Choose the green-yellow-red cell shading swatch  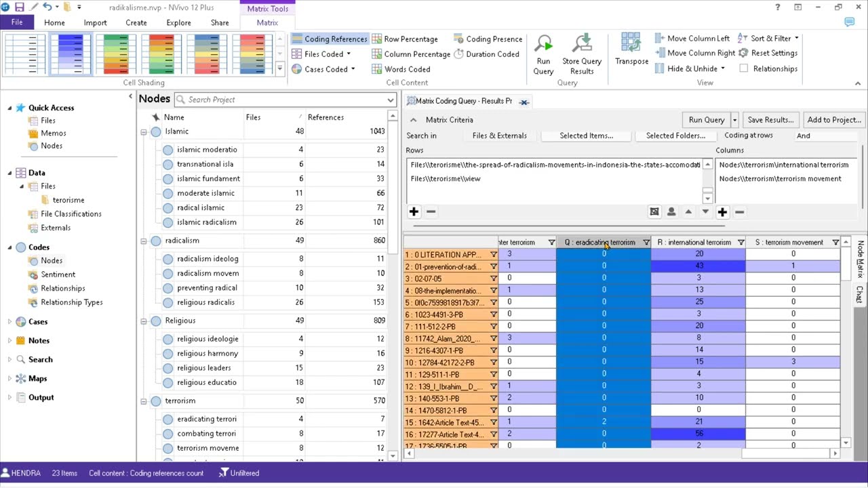tap(116, 54)
